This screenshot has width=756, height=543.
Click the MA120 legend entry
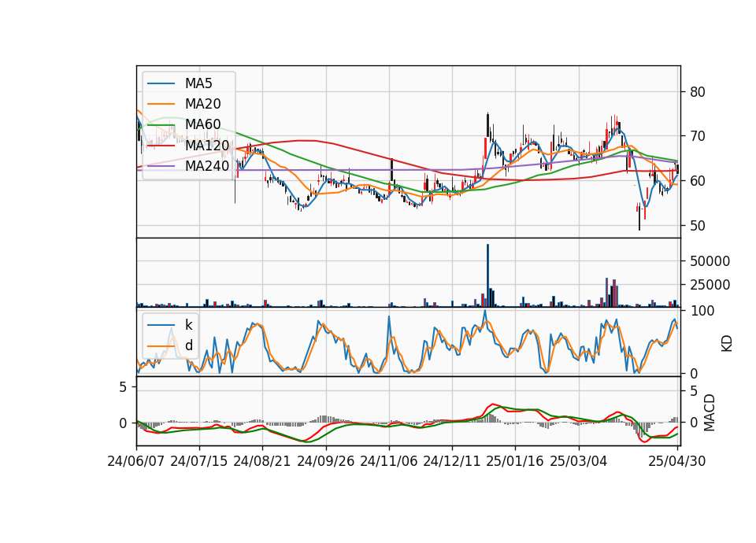coord(188,145)
